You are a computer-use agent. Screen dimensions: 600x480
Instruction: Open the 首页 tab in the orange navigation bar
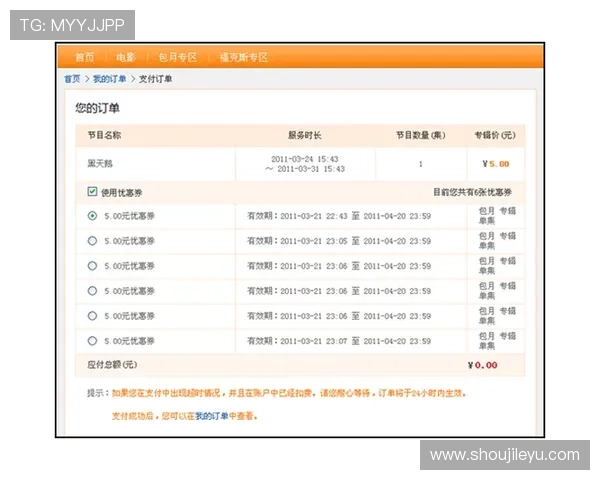(x=85, y=57)
